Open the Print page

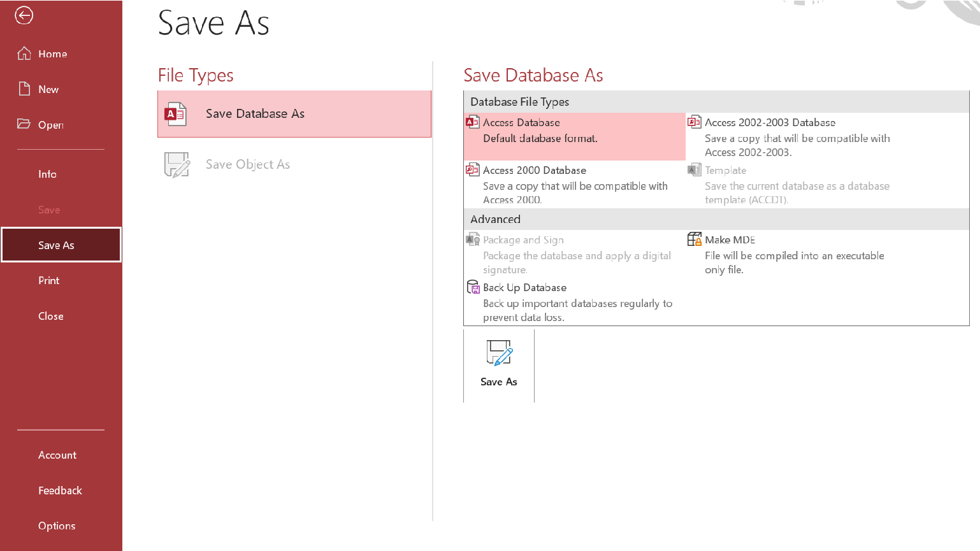click(x=49, y=280)
